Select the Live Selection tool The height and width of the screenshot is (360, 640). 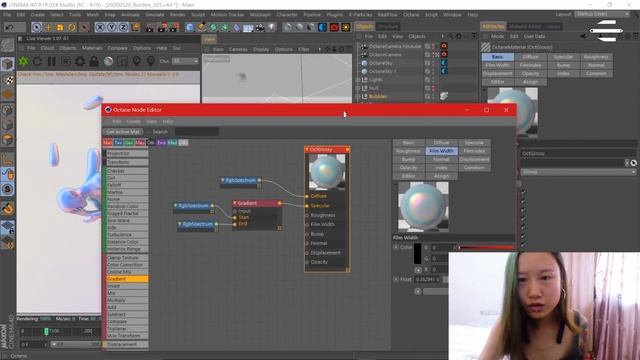tap(36, 27)
